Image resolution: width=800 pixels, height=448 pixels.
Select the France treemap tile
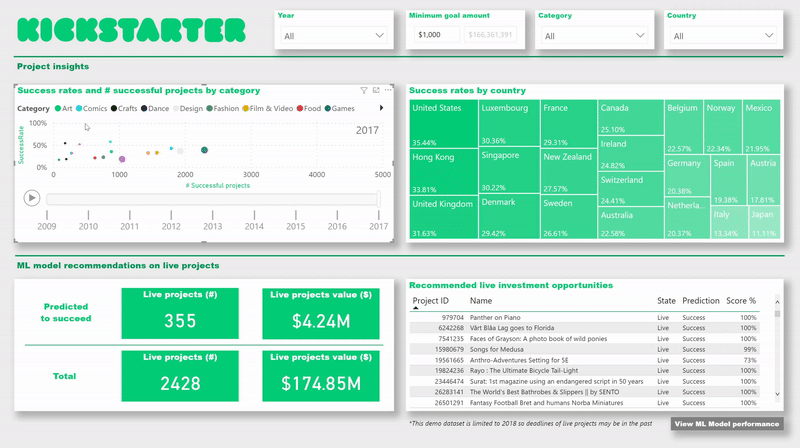click(x=569, y=123)
